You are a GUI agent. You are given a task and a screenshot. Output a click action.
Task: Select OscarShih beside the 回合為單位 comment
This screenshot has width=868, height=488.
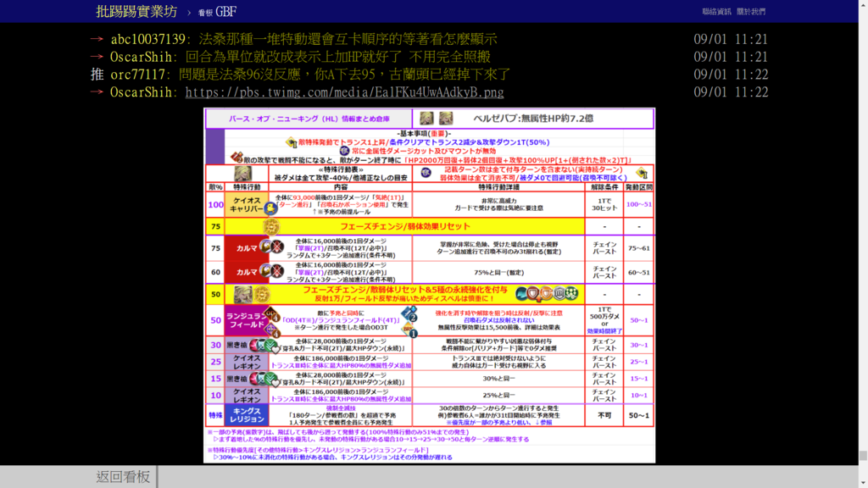[x=142, y=57]
